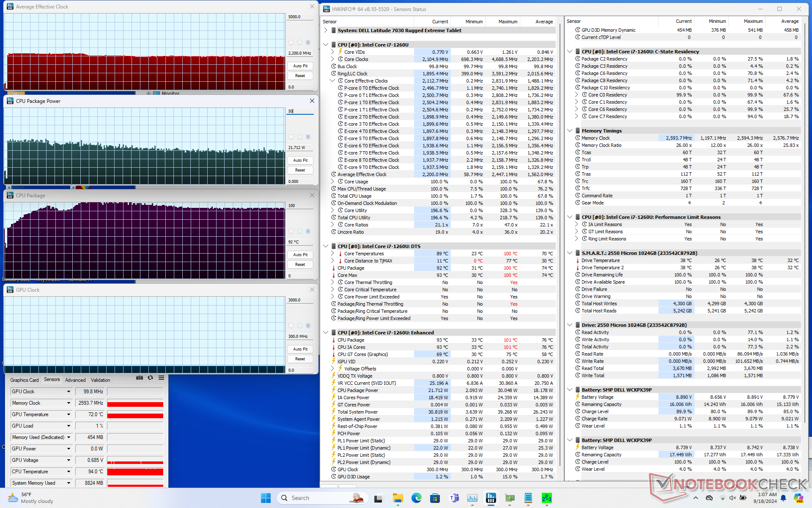Screen dimensions: 812x508
Task: Open the GPU Temperature sensor dropdown
Action: click(x=69, y=414)
